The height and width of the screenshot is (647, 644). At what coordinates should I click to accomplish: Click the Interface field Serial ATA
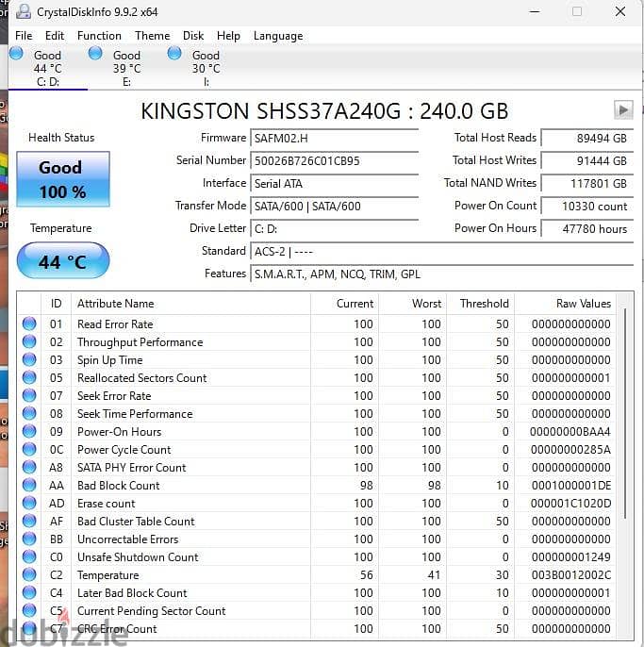coord(334,183)
